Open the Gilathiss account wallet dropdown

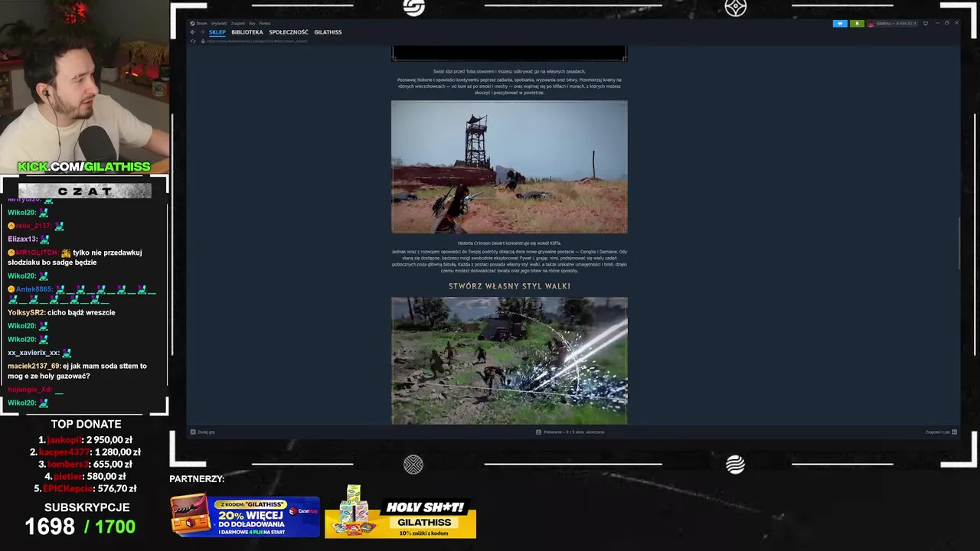(897, 24)
